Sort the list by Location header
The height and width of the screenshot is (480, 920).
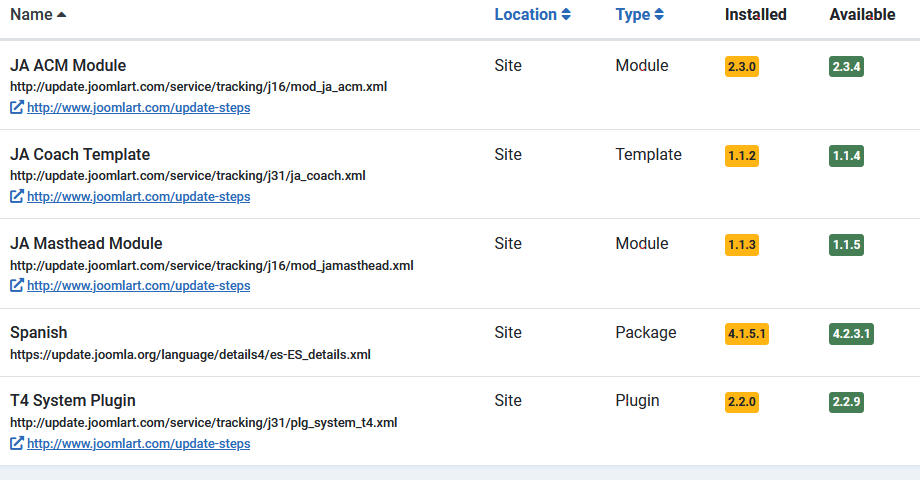click(x=525, y=15)
